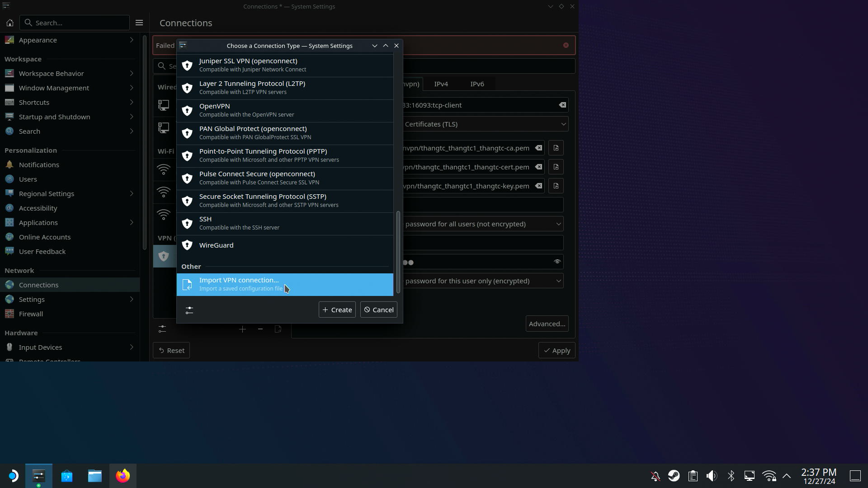Image resolution: width=868 pixels, height=488 pixels.
Task: Open Users settings
Action: click(70, 179)
